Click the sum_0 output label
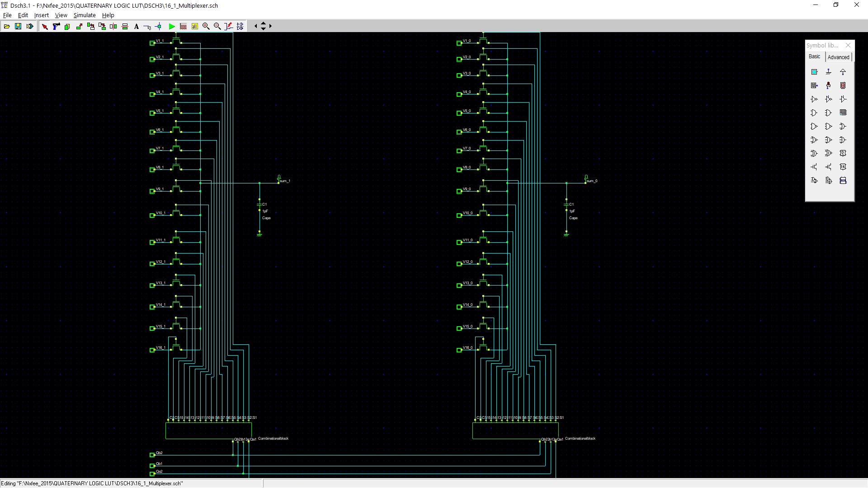The image size is (868, 488). click(592, 181)
